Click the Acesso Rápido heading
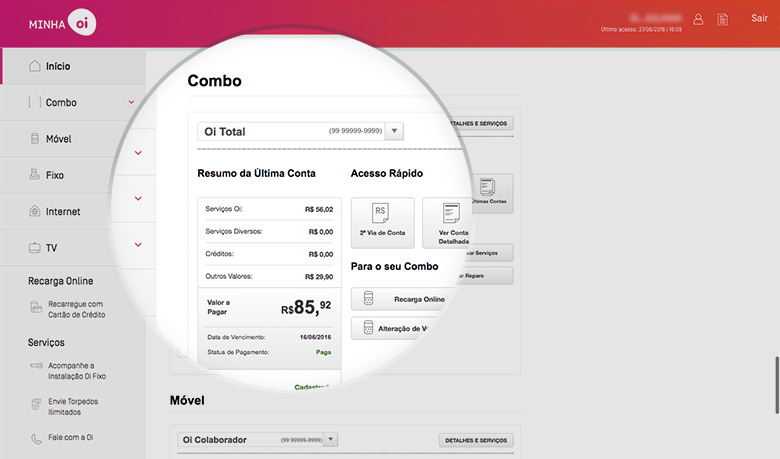 pyautogui.click(x=387, y=173)
